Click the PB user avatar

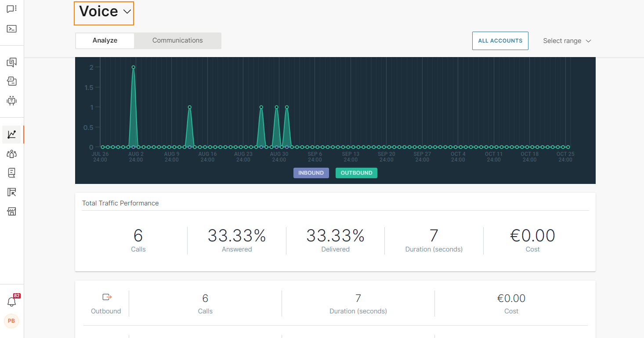tap(11, 321)
